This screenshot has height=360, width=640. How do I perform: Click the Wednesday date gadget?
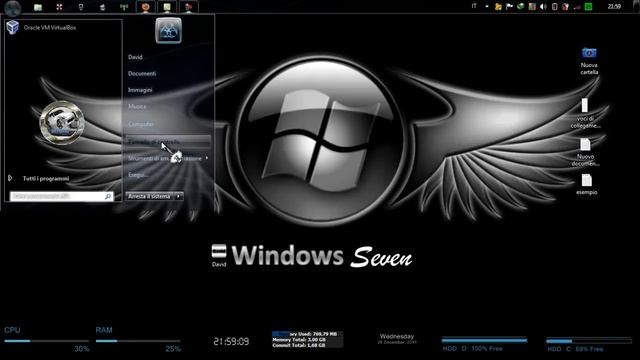click(396, 339)
